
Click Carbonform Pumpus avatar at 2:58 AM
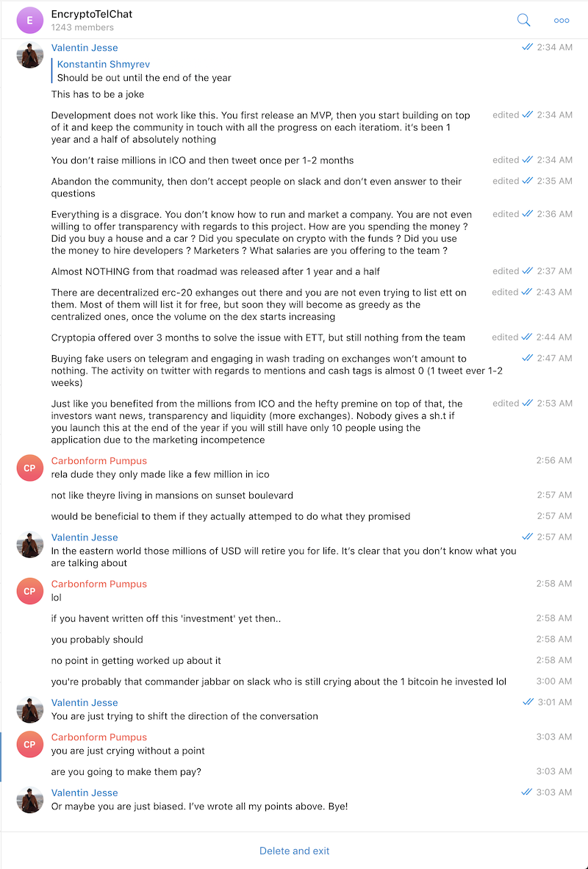coord(30,591)
